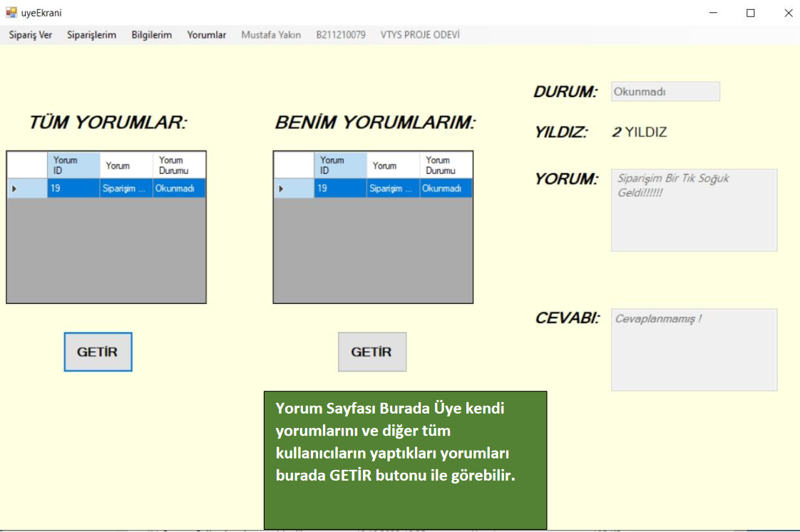Viewport: 800px width, 532px height.
Task: Maximize the uyeEkrani window
Action: pyautogui.click(x=750, y=13)
